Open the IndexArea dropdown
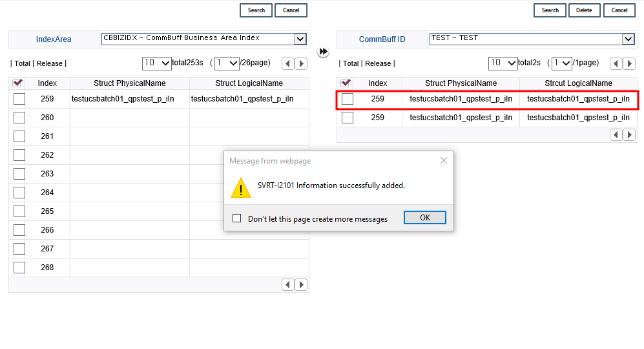Screen dimensions: 644x349 (300, 39)
